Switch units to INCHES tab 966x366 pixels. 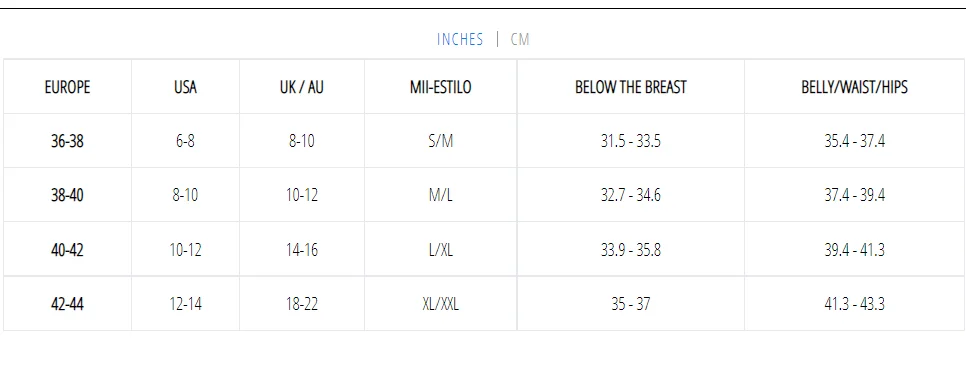[x=460, y=39]
